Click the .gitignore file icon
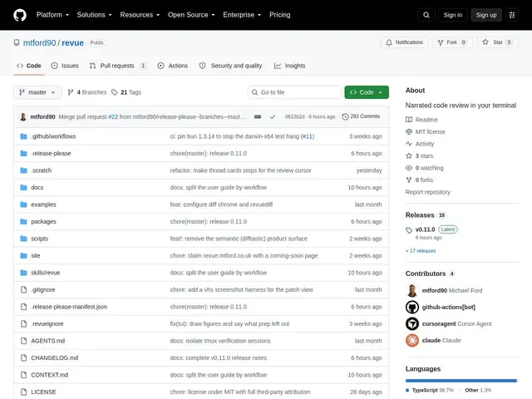 click(x=23, y=290)
